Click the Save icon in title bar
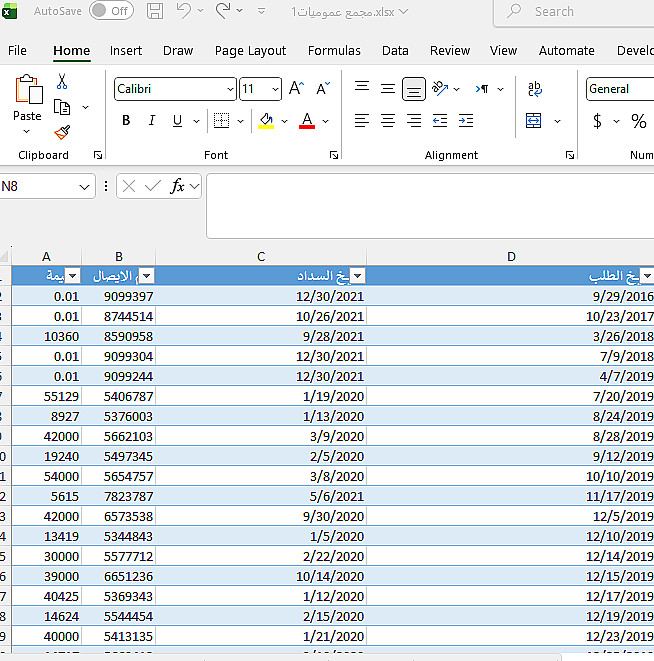Viewport: 654px width, 661px height. 155,11
